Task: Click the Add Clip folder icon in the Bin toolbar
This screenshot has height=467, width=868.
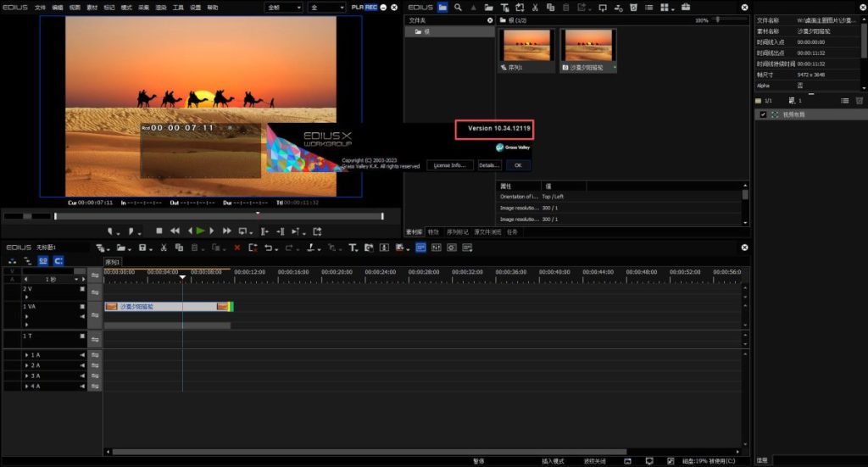Action: [x=489, y=7]
